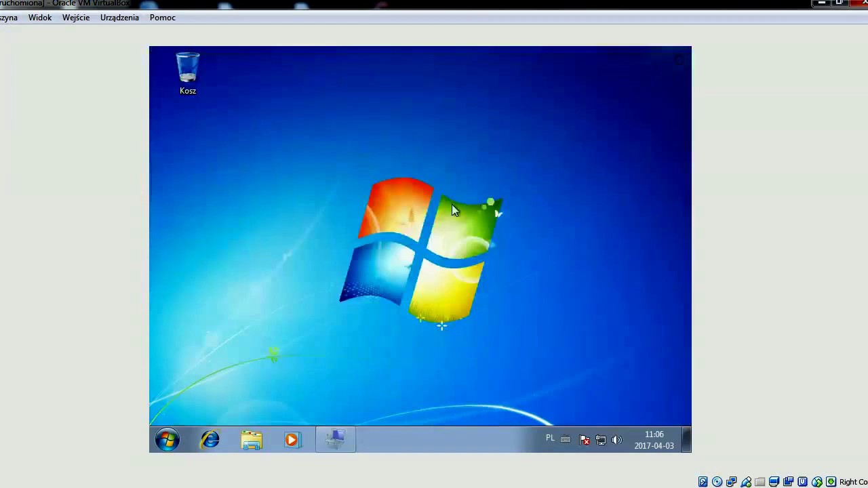The height and width of the screenshot is (488, 868).
Task: Open the Urządzenia menu
Action: point(119,18)
